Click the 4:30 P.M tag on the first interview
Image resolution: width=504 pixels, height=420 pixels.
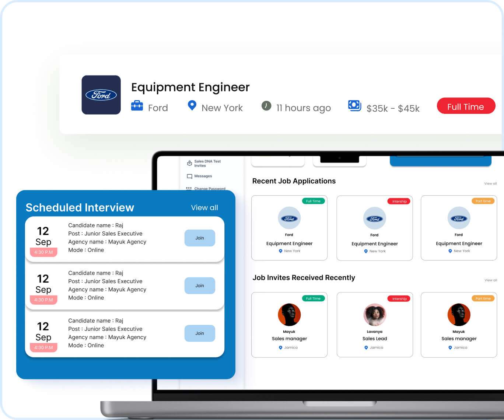(43, 252)
